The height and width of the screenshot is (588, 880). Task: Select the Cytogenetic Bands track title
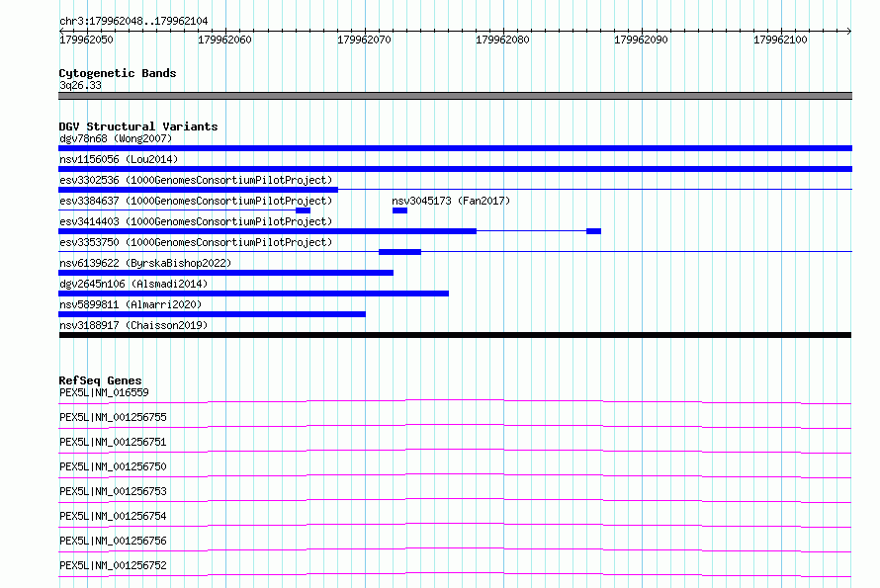(x=118, y=73)
